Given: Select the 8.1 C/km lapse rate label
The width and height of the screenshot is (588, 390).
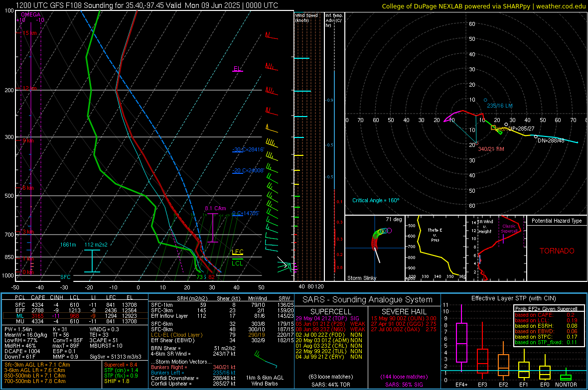Looking at the screenshot, I should tap(215, 209).
